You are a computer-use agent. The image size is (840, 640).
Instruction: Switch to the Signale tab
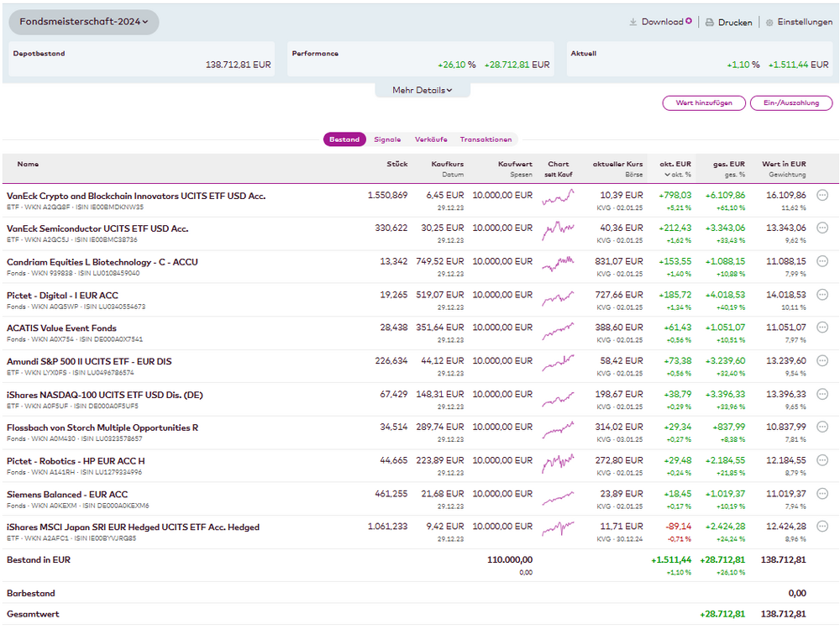(387, 139)
